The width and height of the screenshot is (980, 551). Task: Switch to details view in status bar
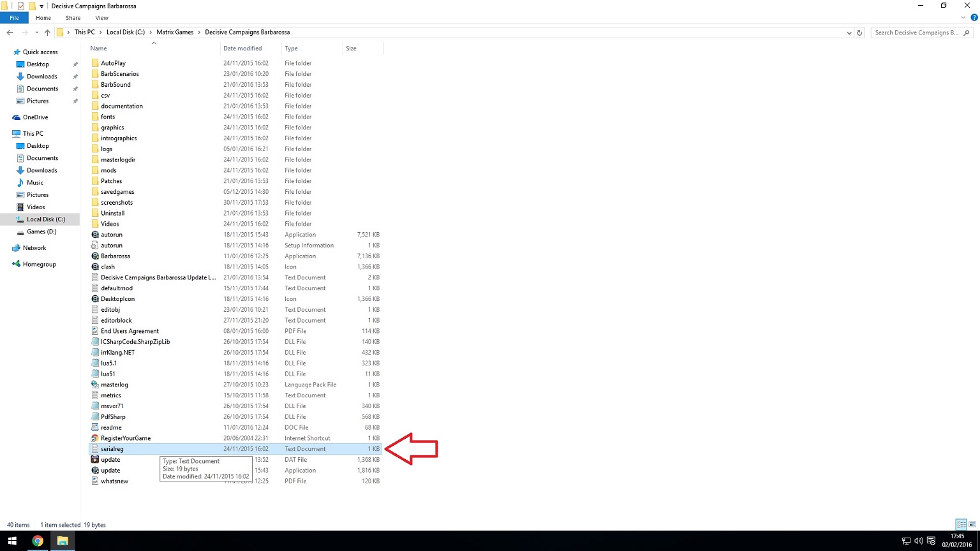pos(961,525)
